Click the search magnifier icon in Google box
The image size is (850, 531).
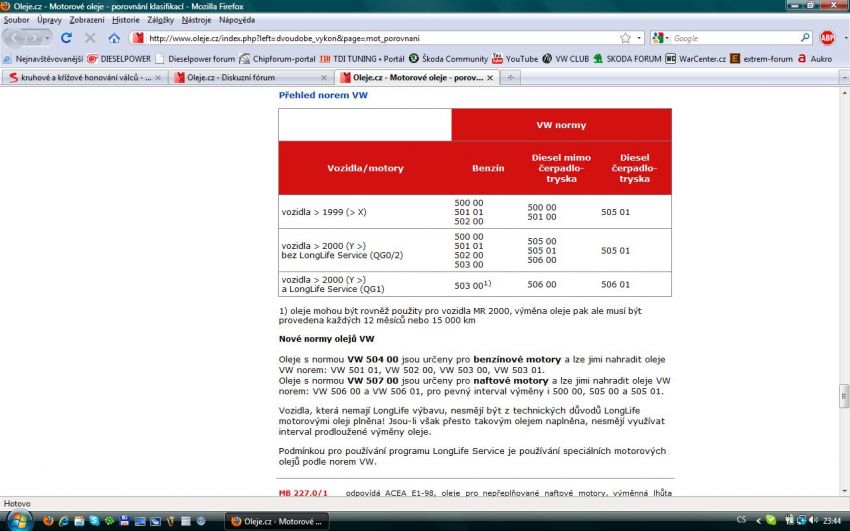(x=805, y=37)
